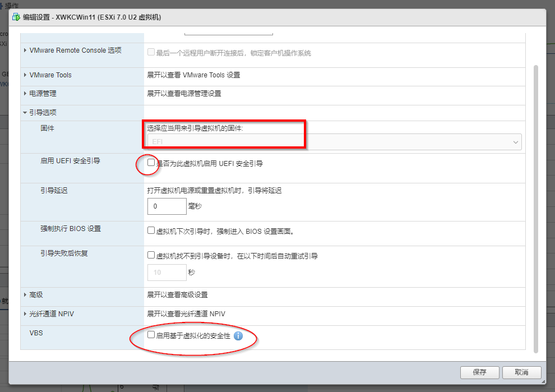
Task: Check 虚拟机找不到引导设备时 auto-retry checkbox
Action: [x=151, y=255]
